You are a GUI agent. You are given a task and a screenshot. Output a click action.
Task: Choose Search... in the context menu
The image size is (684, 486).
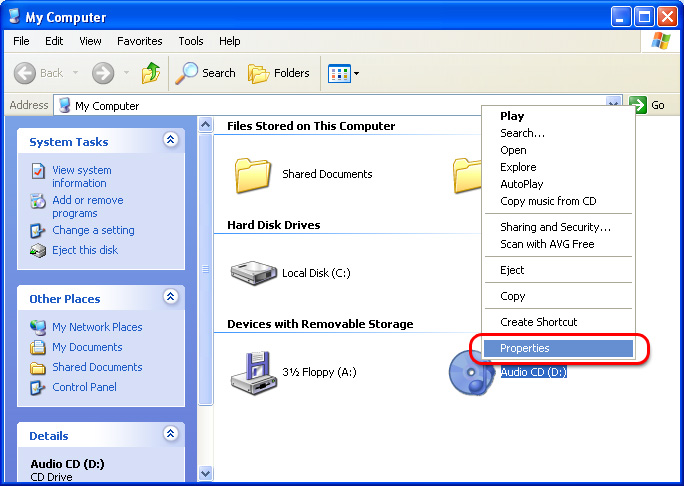(558, 133)
